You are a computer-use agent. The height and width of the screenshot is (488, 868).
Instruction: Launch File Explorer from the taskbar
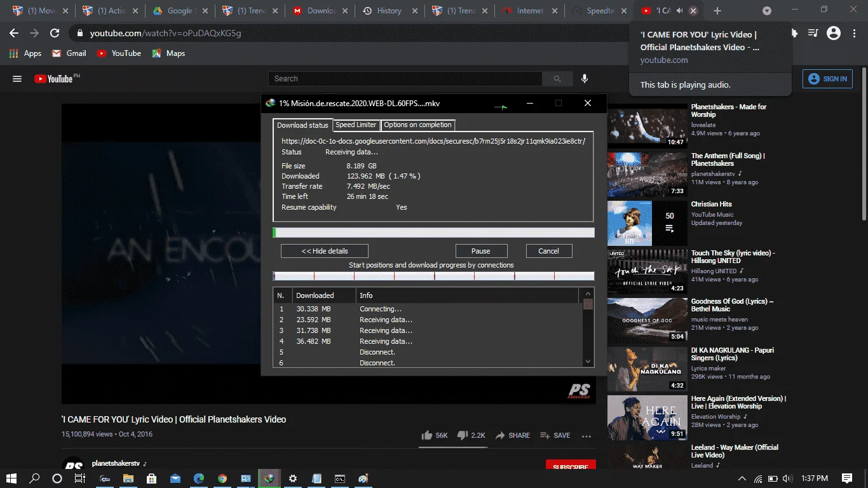(x=128, y=478)
